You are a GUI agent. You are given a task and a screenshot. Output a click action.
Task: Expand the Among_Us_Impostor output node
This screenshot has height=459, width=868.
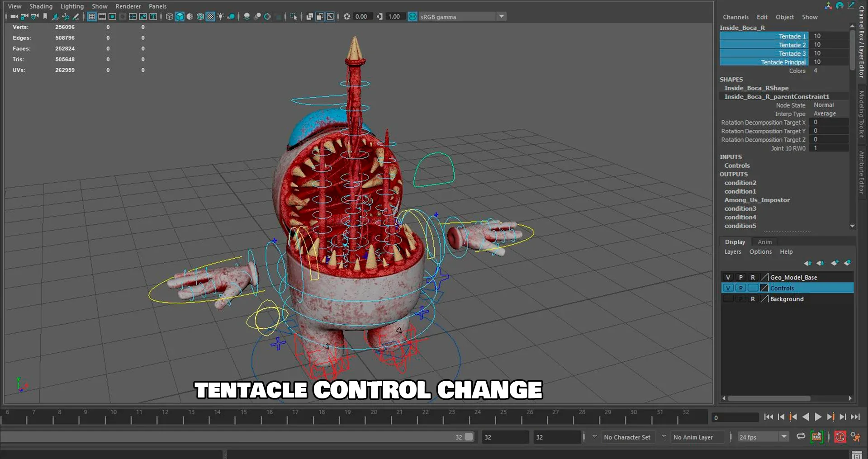[757, 200]
